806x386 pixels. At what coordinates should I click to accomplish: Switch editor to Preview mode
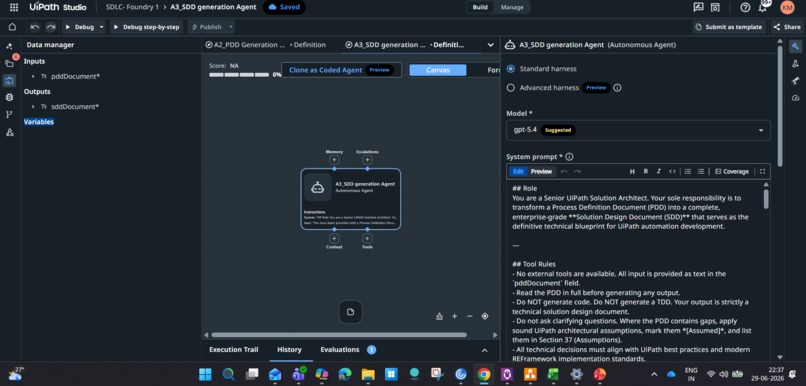pos(541,171)
